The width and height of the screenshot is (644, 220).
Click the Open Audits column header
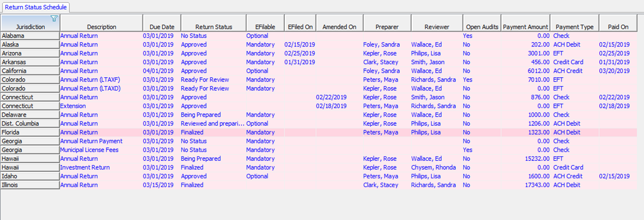[x=482, y=23]
